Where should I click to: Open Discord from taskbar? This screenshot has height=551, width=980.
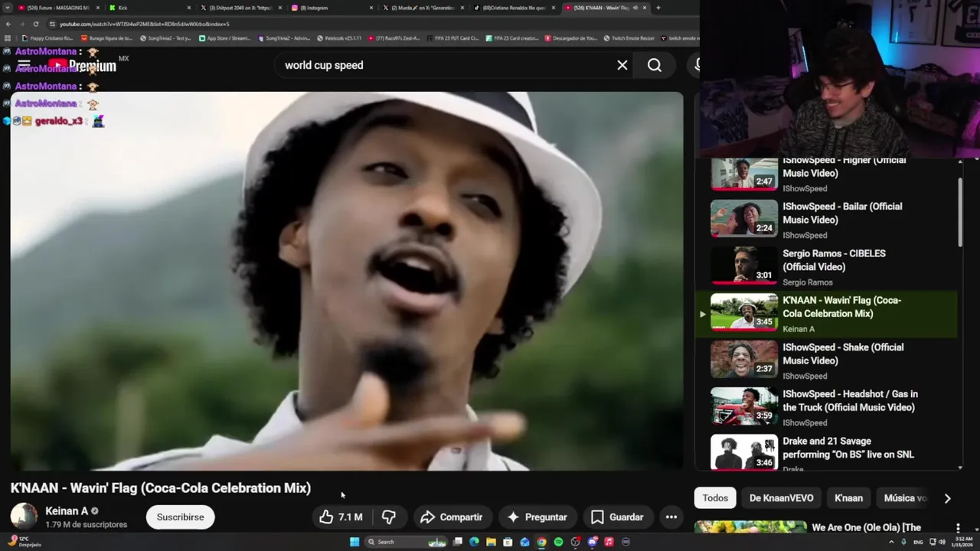[592, 542]
